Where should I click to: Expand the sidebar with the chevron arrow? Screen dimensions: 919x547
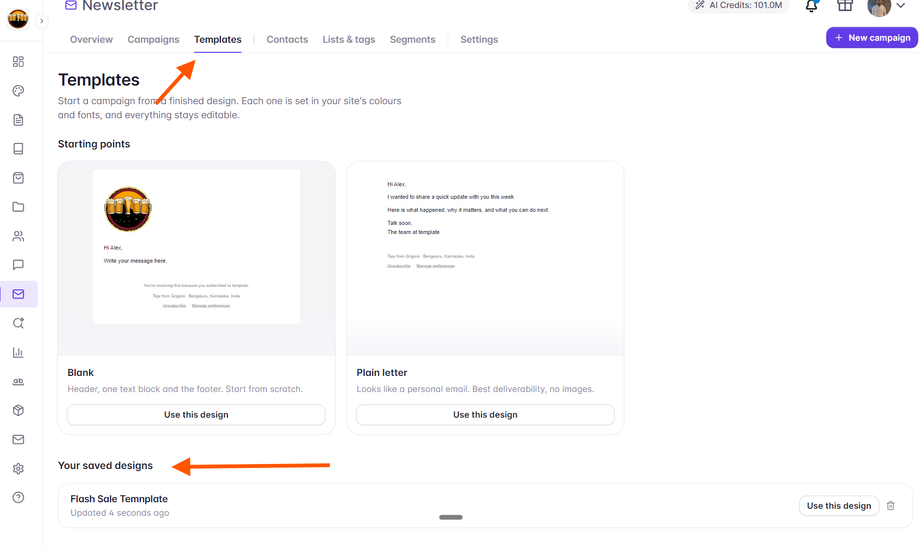tap(42, 21)
